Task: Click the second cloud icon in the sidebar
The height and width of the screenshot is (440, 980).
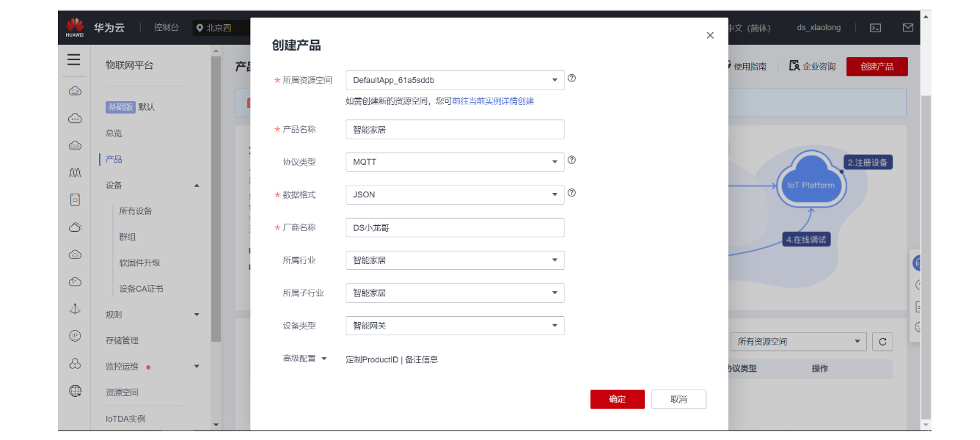Action: [75, 118]
